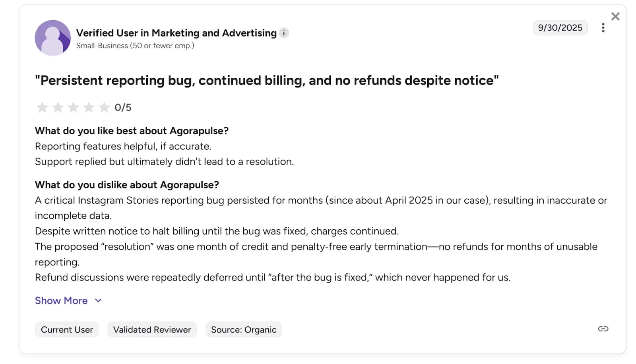The image size is (636, 364).
Task: Collapse the truncated review text
Action: 61,300
